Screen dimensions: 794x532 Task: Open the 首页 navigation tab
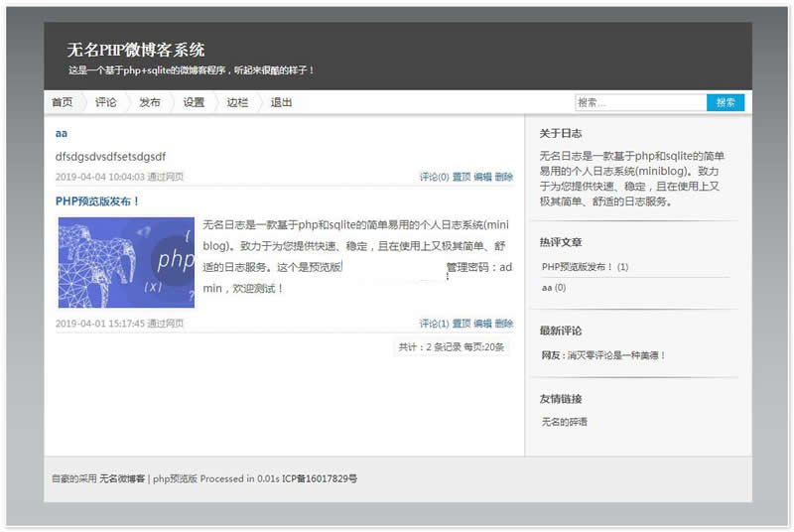point(62,102)
